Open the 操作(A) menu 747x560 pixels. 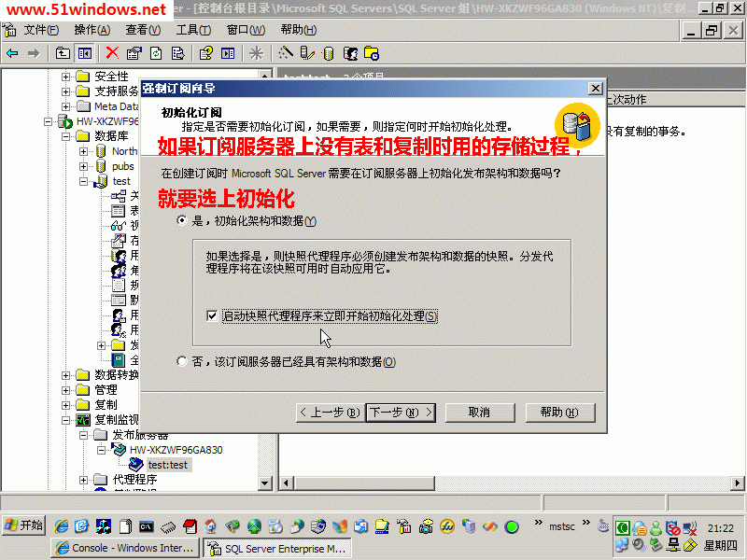coord(92,30)
